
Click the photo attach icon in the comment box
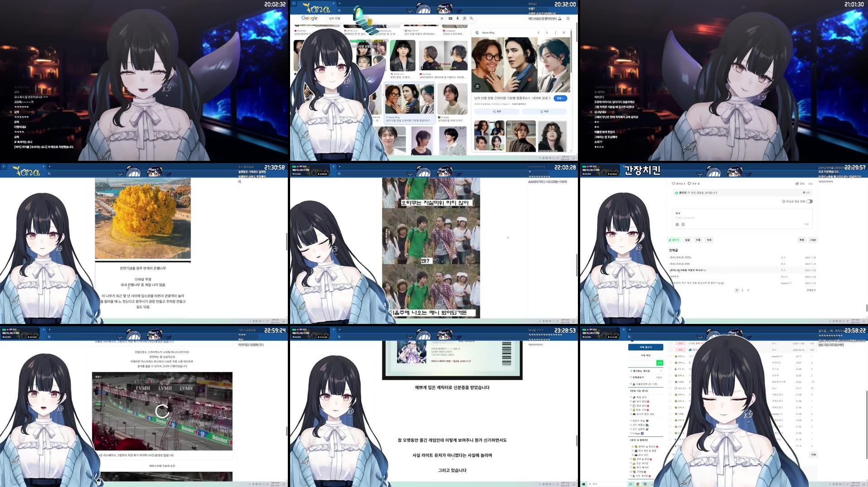(677, 224)
